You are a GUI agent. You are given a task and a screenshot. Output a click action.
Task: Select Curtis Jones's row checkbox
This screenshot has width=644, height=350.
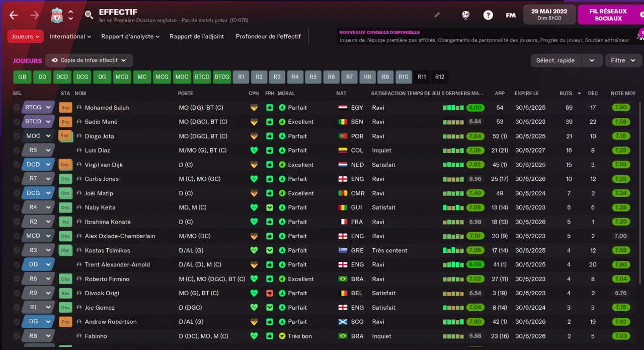point(17,179)
